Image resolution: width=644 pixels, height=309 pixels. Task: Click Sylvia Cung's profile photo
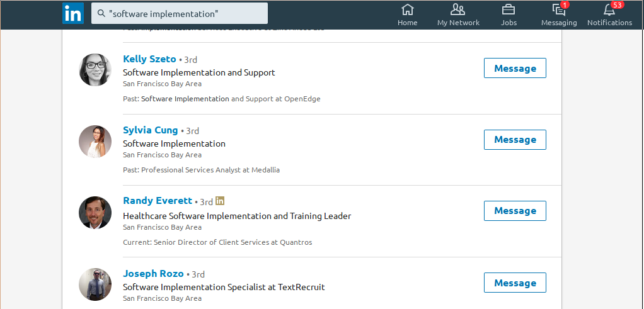coord(95,142)
